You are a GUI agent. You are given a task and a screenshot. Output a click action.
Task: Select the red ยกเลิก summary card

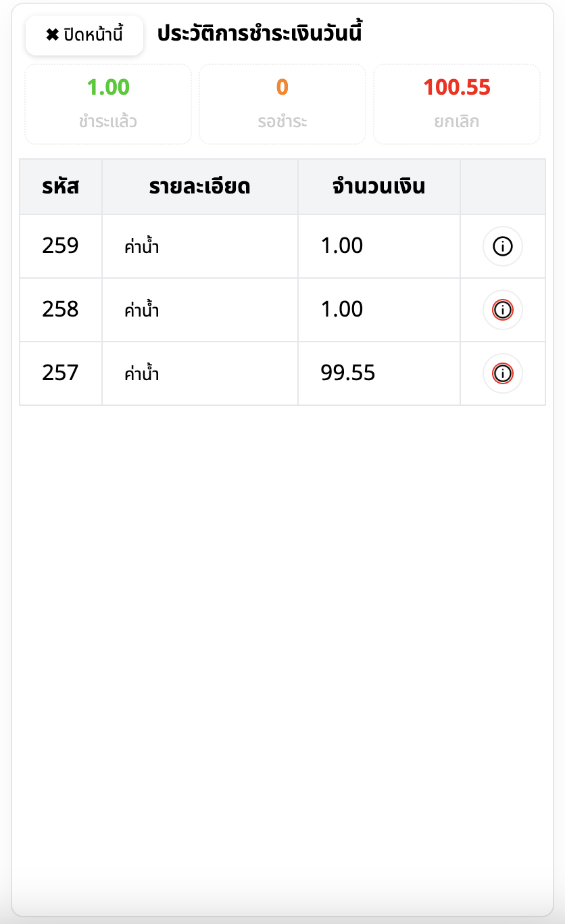(457, 104)
